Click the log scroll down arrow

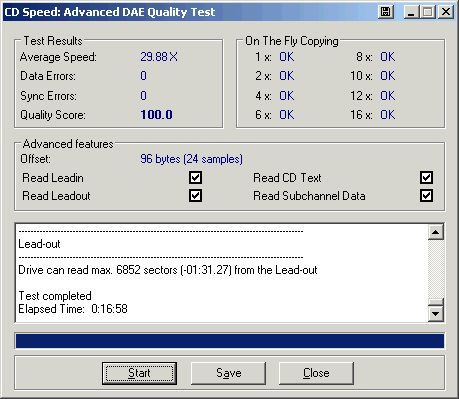(x=436, y=314)
